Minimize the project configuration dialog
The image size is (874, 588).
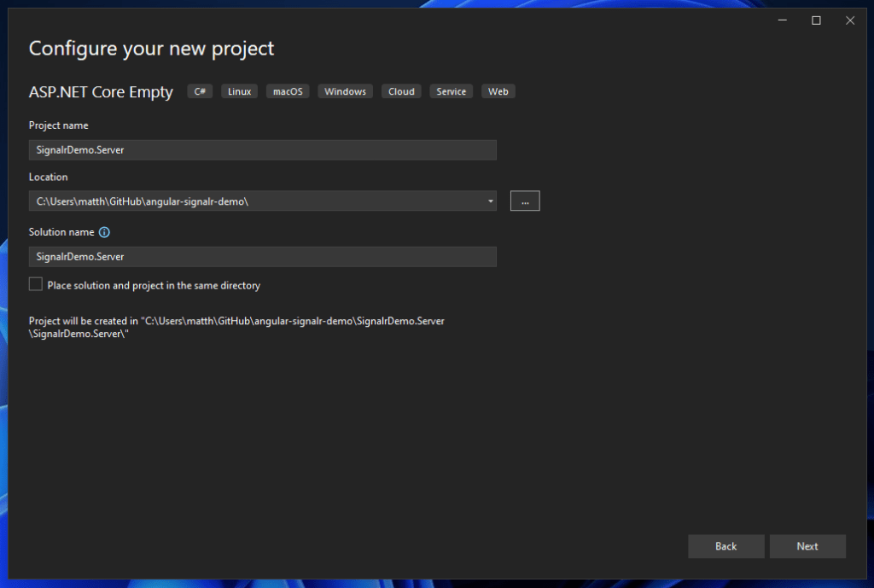pos(783,20)
